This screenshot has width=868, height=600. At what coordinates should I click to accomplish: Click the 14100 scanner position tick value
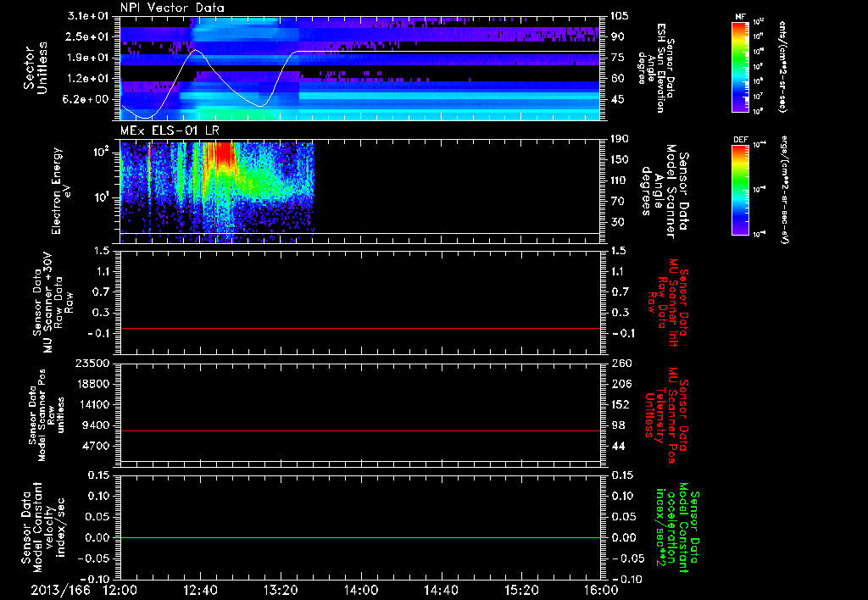coord(92,404)
